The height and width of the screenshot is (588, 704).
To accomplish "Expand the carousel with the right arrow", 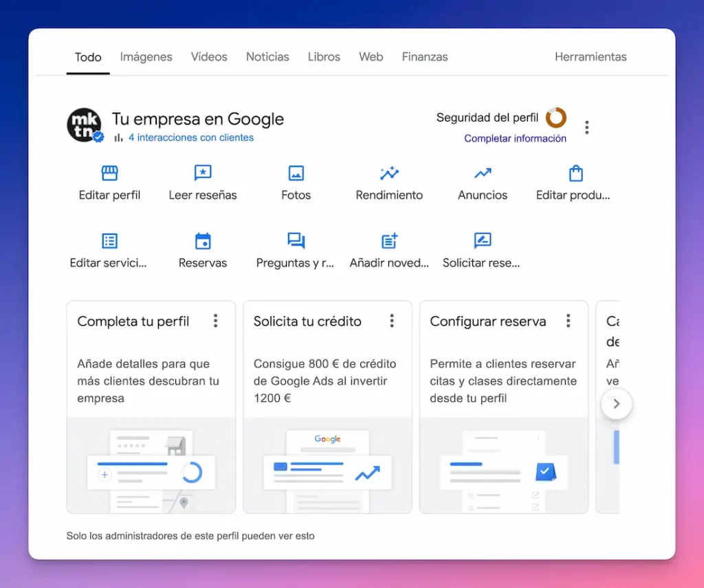I will click(x=616, y=404).
